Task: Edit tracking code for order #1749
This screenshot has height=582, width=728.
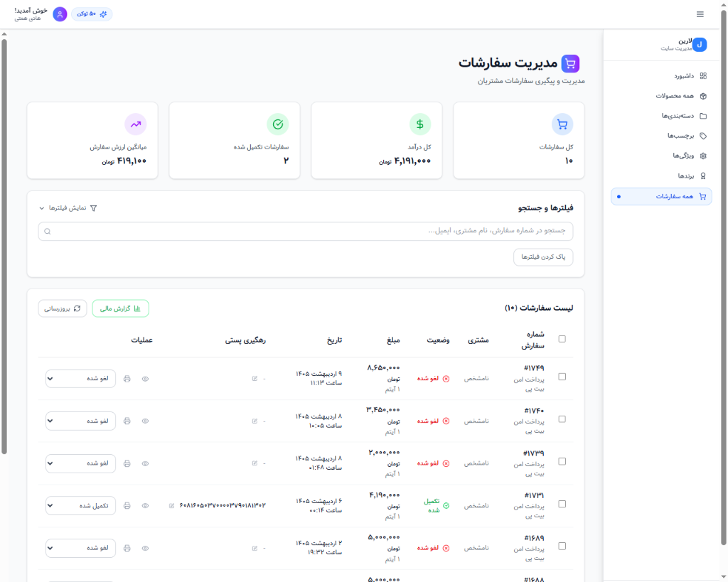Action: (x=255, y=379)
